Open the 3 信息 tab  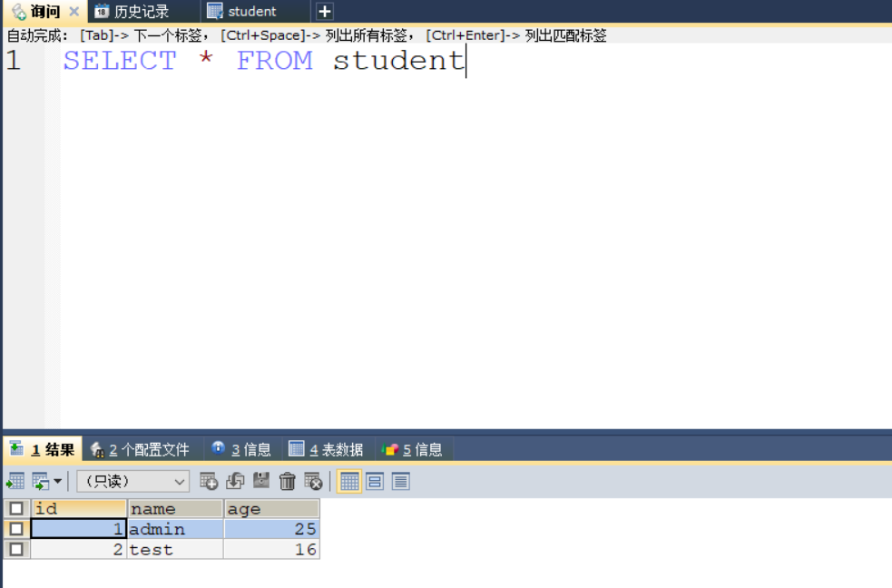pyautogui.click(x=241, y=450)
